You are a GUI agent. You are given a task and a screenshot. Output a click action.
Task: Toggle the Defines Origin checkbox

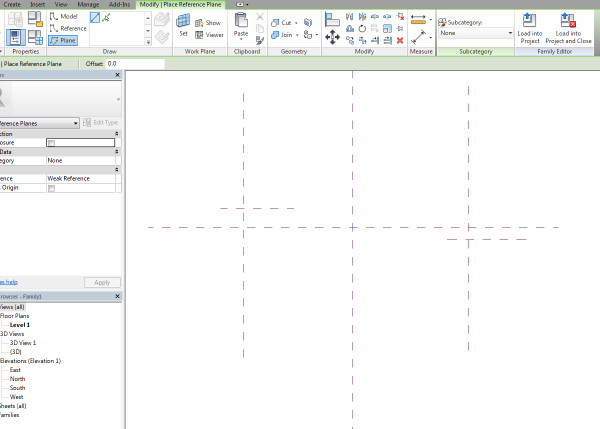pos(51,188)
